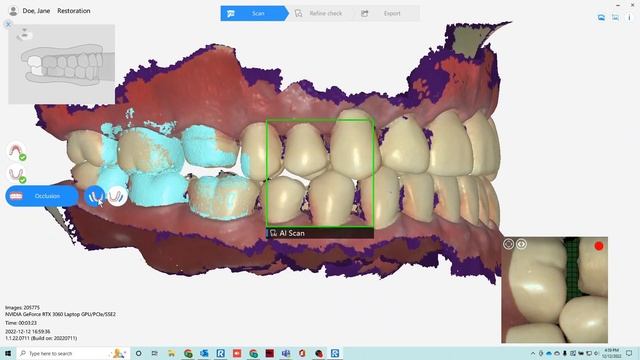Image resolution: width=640 pixels, height=360 pixels.
Task: Open the Windows Start menu
Action: point(8,353)
